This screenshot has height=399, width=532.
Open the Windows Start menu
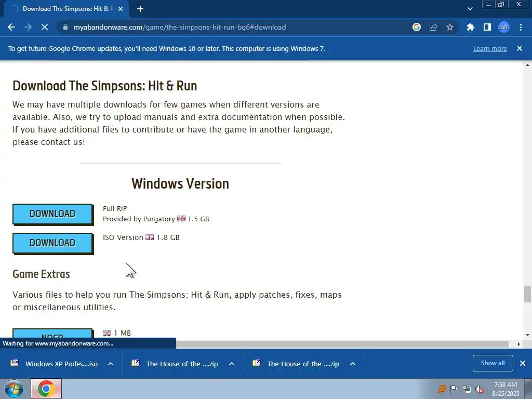click(x=14, y=389)
